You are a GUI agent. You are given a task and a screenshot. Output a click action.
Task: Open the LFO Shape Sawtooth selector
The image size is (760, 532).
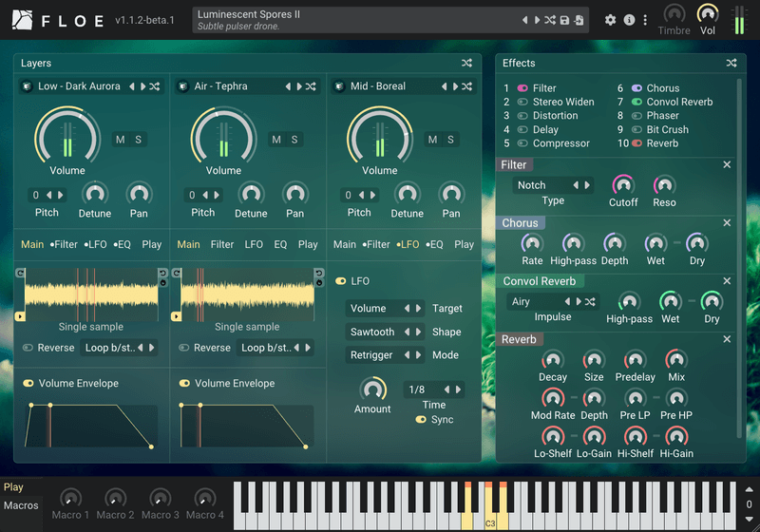(372, 332)
